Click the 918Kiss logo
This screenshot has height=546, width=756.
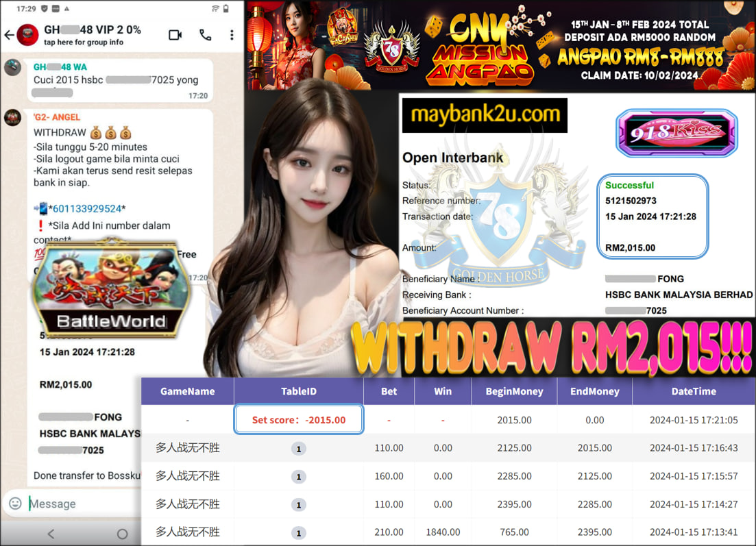click(x=676, y=132)
